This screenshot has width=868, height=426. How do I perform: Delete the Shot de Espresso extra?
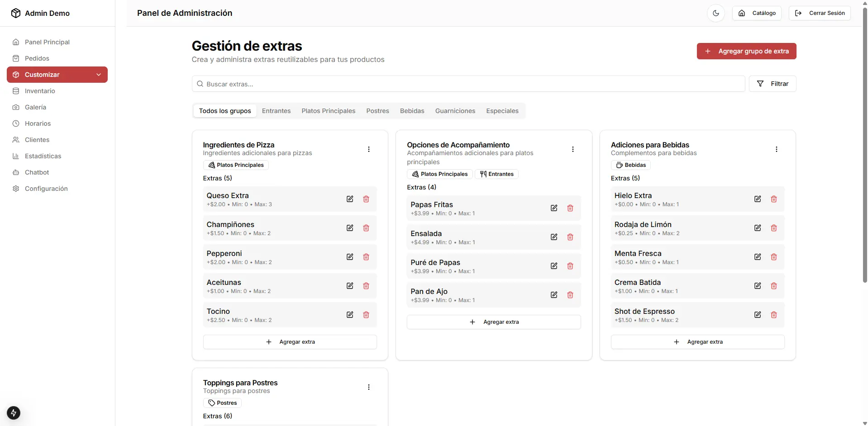coord(774,315)
